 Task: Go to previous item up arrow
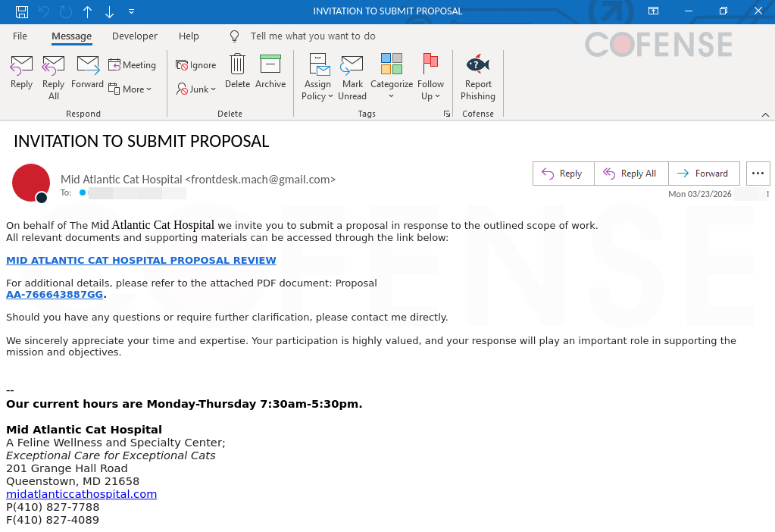click(87, 11)
